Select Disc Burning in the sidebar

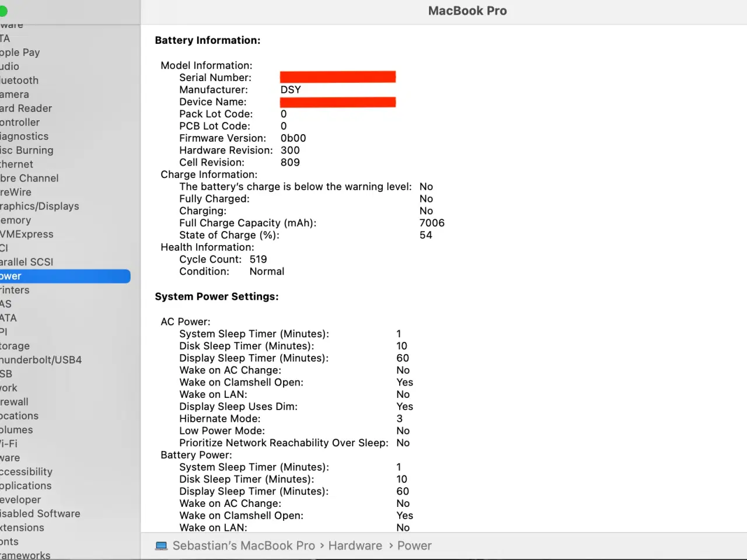click(27, 150)
